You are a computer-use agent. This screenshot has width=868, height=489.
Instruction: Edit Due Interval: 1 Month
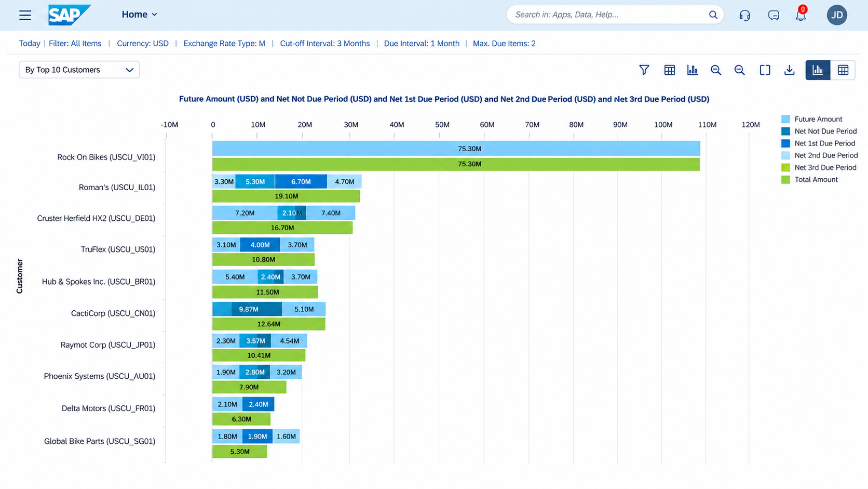(422, 44)
